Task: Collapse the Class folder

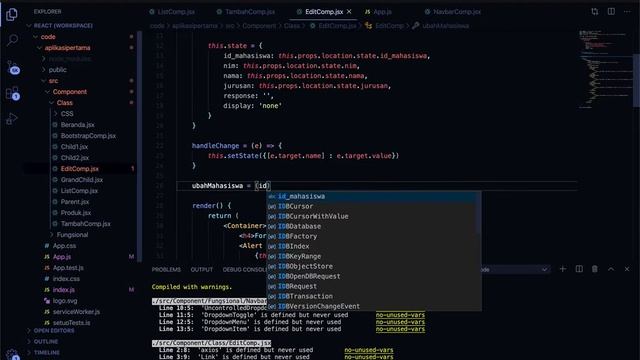Action: [x=64, y=103]
